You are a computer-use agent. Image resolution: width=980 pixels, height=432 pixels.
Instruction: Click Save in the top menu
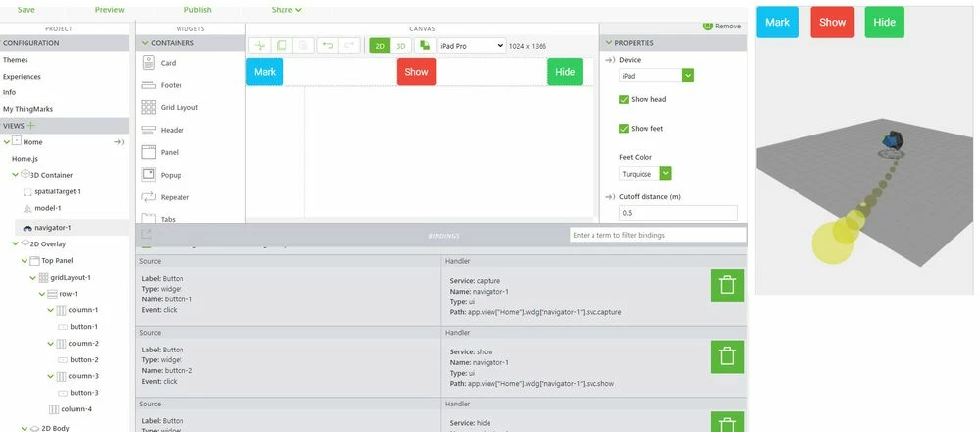point(26,10)
